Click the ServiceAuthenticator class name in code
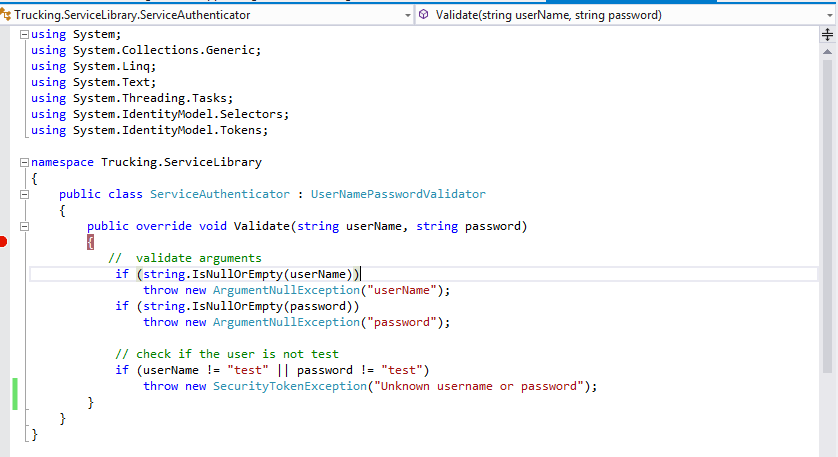 220,194
